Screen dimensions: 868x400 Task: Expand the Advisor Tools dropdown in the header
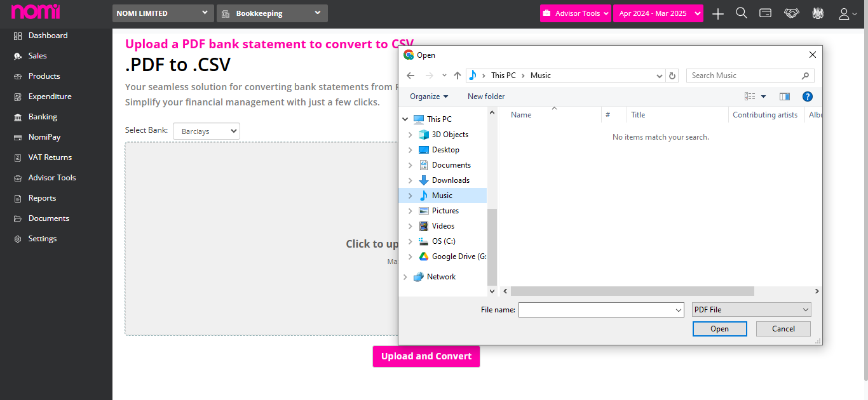pyautogui.click(x=576, y=13)
